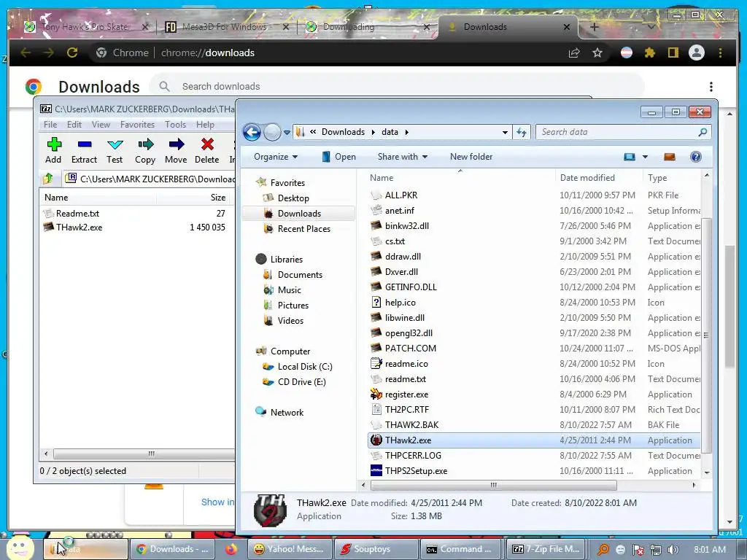The image size is (747, 560).
Task: Click the 7-Zip Delete button
Action: tap(206, 150)
